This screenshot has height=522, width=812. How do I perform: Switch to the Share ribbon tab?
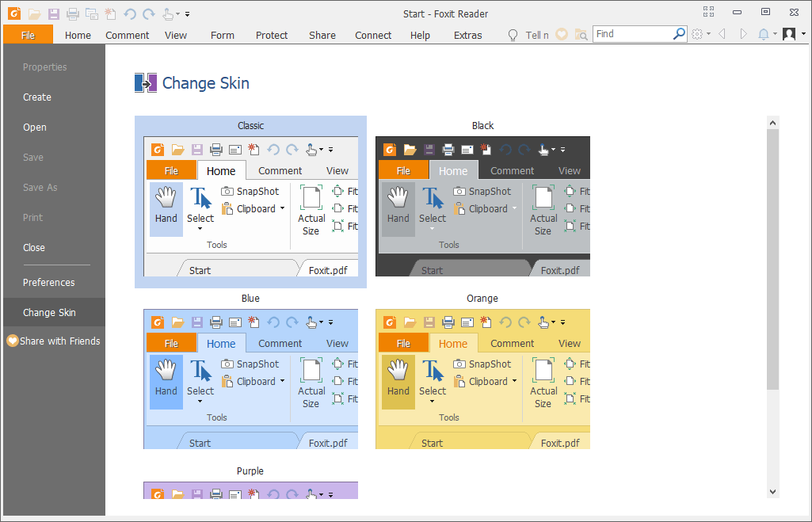[322, 35]
